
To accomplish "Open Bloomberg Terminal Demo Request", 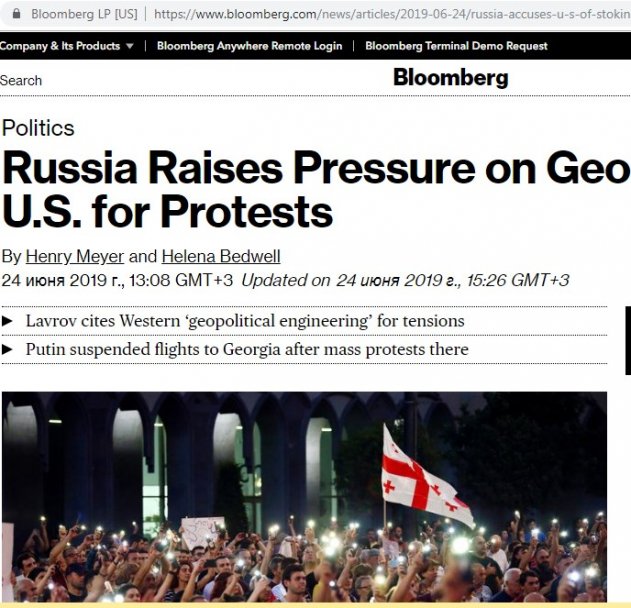I will pyautogui.click(x=456, y=46).
